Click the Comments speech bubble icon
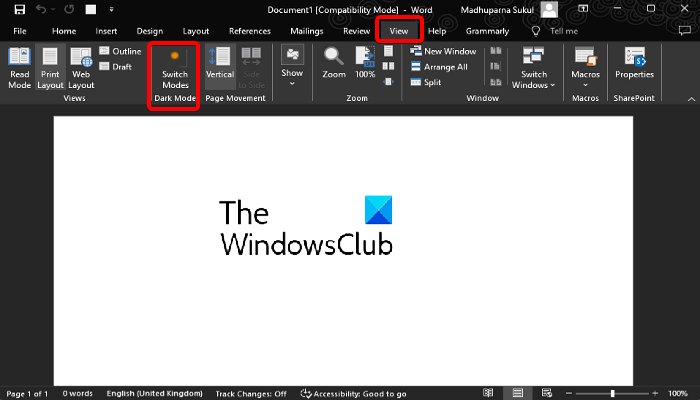Image resolution: width=700 pixels, height=400 pixels. click(x=684, y=30)
